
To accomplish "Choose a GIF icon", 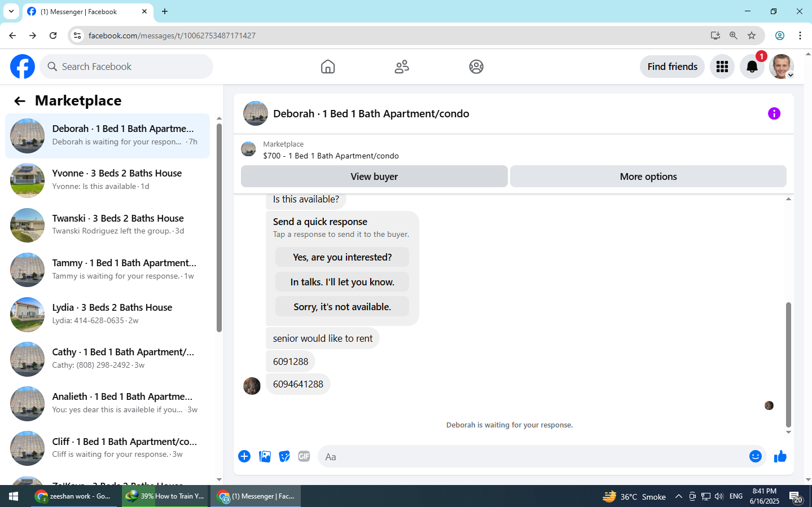I will click(304, 456).
